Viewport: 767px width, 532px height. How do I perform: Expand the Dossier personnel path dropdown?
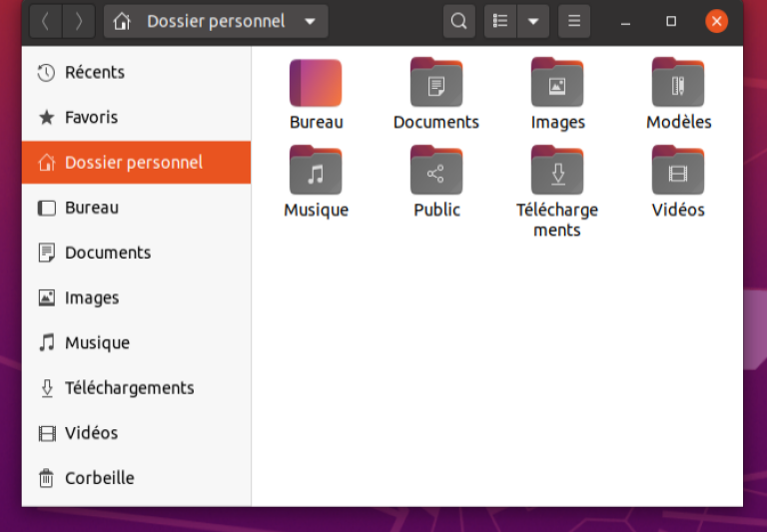[x=310, y=22]
